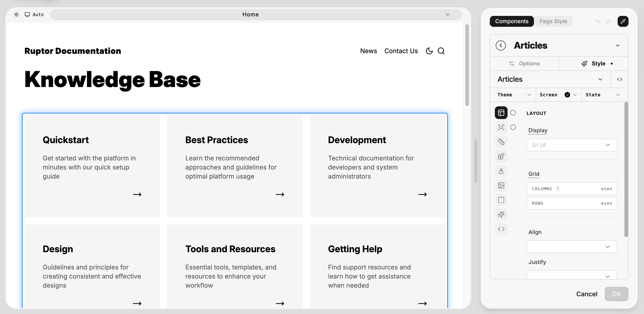644x314 pixels.
Task: Click the arrow on Getting Help card
Action: [423, 304]
